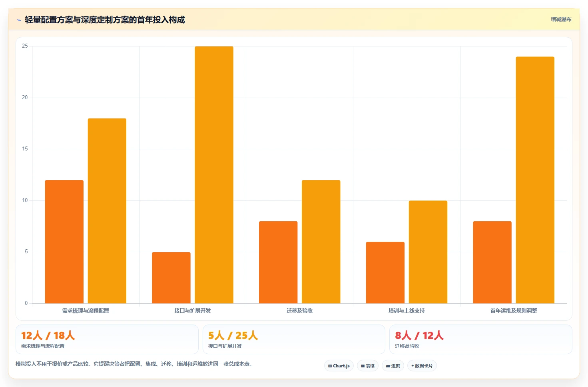588x387 pixels.
Task: Click the 需求梳理与流程配置 caption in the first card
Action: 43,346
